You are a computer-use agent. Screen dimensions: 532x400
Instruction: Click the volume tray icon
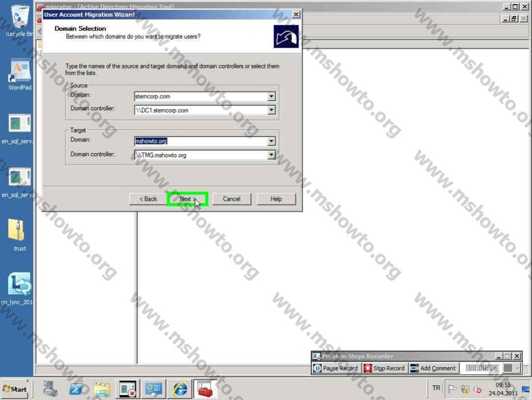tap(477, 389)
